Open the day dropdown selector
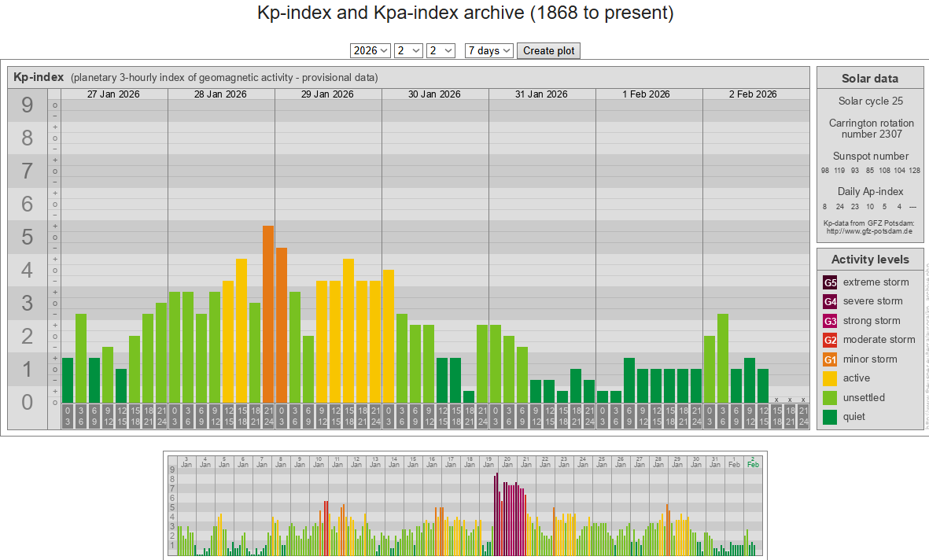The height and width of the screenshot is (560, 929). (441, 50)
